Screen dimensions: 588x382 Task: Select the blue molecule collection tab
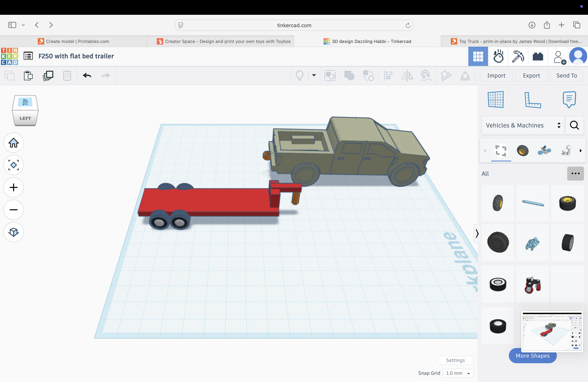pos(544,150)
